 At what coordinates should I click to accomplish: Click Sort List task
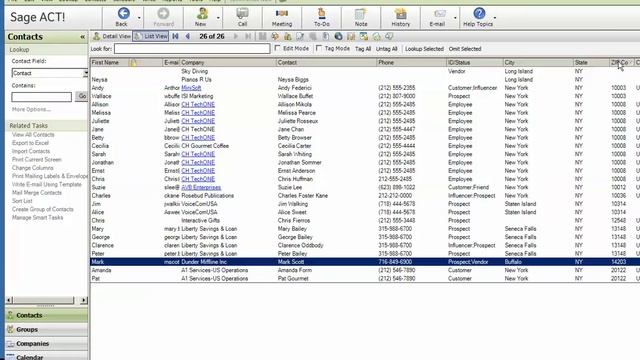tap(22, 201)
